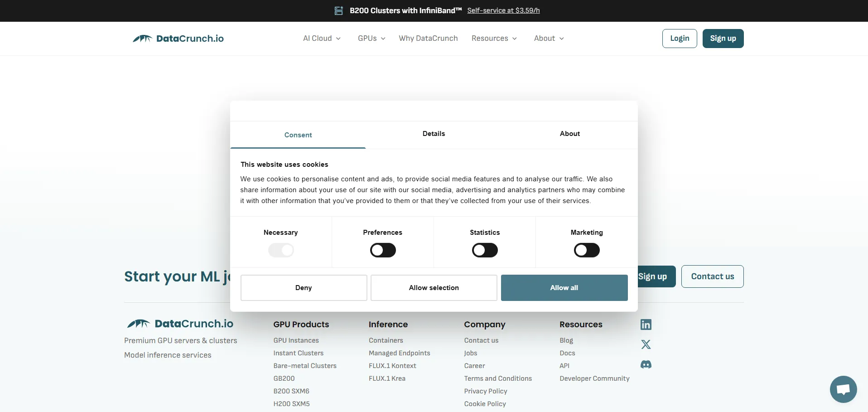Open the GPUs dropdown menu

point(371,39)
